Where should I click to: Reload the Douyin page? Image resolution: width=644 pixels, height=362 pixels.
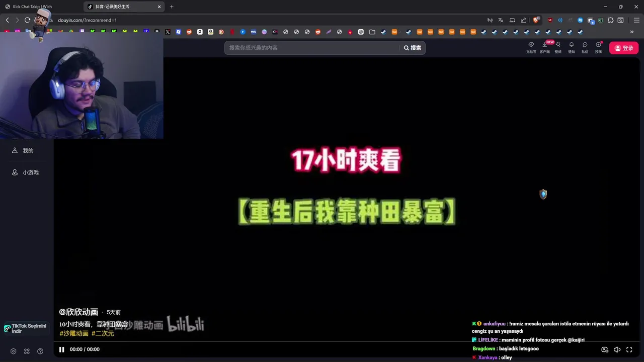(x=27, y=20)
